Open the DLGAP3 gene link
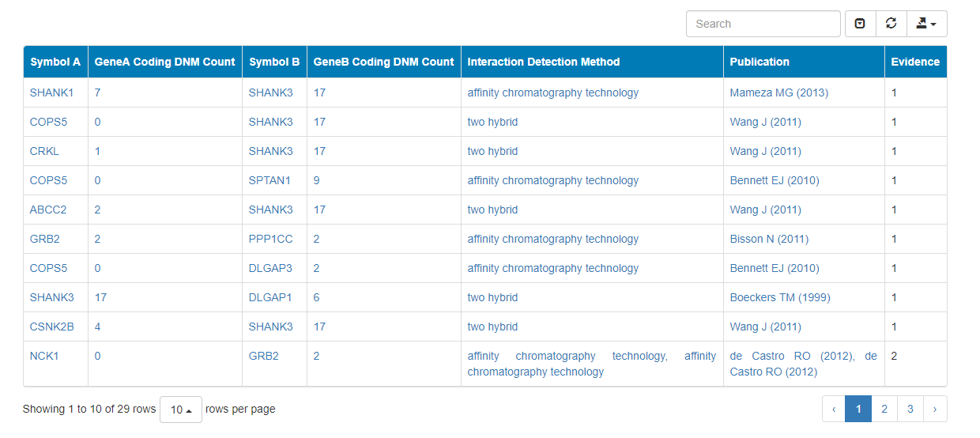980x438 pixels. (270, 268)
